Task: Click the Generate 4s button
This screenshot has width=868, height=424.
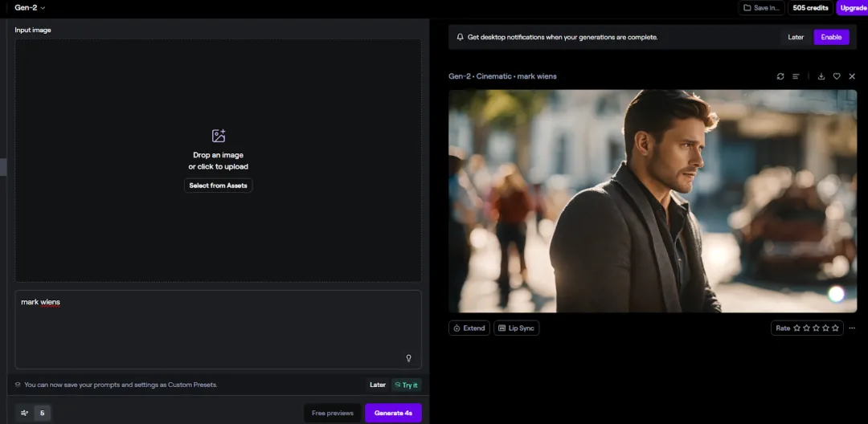Action: 393,413
